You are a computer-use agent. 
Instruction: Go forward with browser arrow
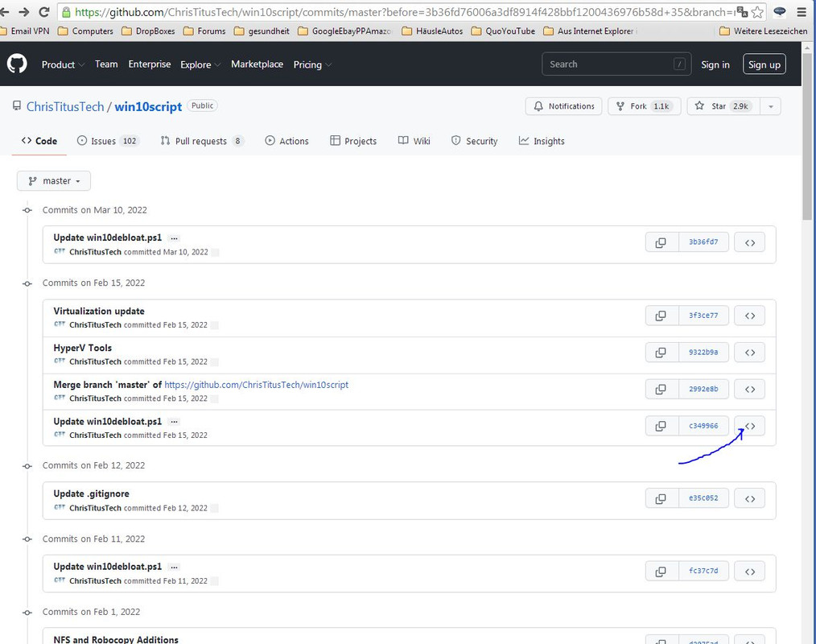pos(24,11)
